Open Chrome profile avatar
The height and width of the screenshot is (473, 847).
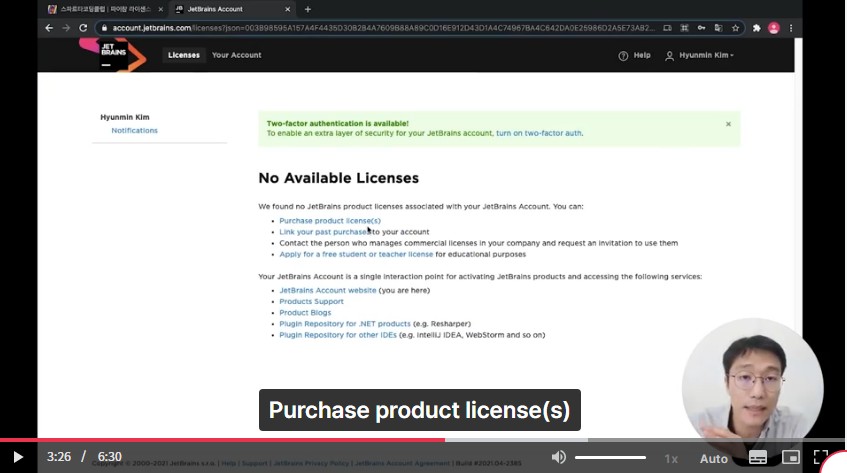pyautogui.click(x=774, y=28)
